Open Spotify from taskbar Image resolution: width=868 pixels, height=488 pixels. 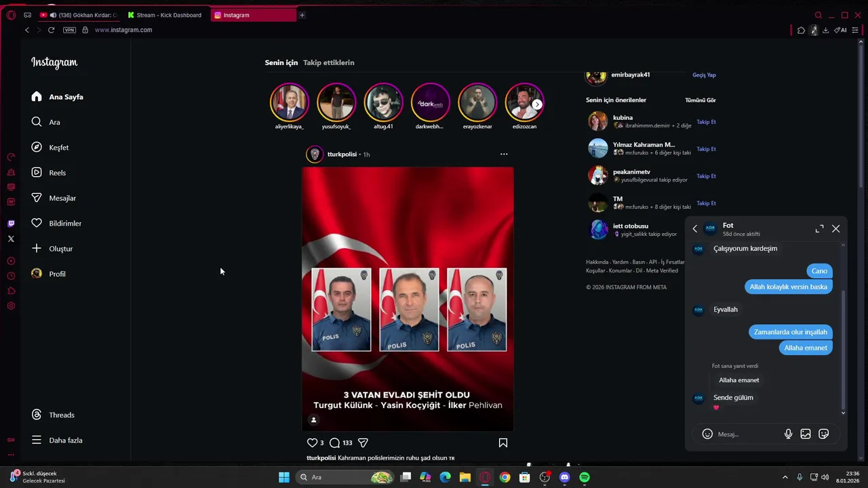585,477
